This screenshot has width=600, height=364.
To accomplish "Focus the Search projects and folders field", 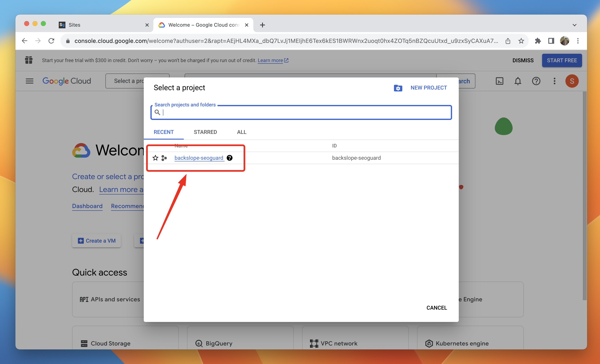I will click(x=304, y=112).
